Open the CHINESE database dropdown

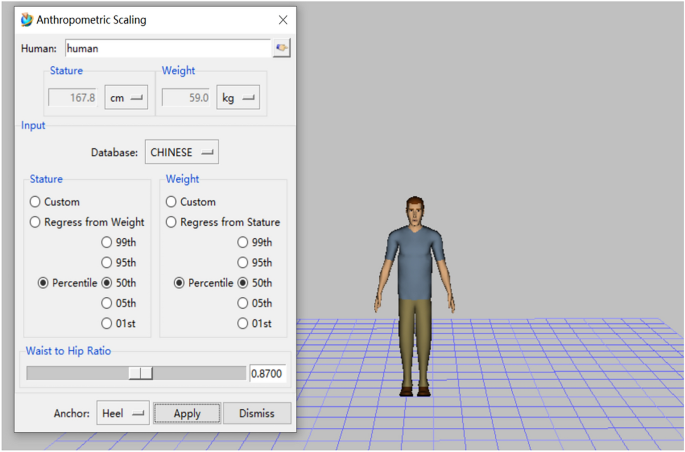click(182, 152)
